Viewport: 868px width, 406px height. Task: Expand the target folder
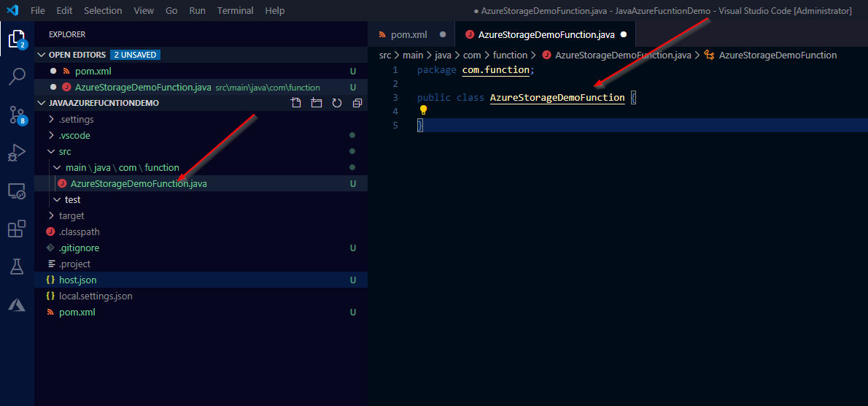pyautogui.click(x=71, y=215)
